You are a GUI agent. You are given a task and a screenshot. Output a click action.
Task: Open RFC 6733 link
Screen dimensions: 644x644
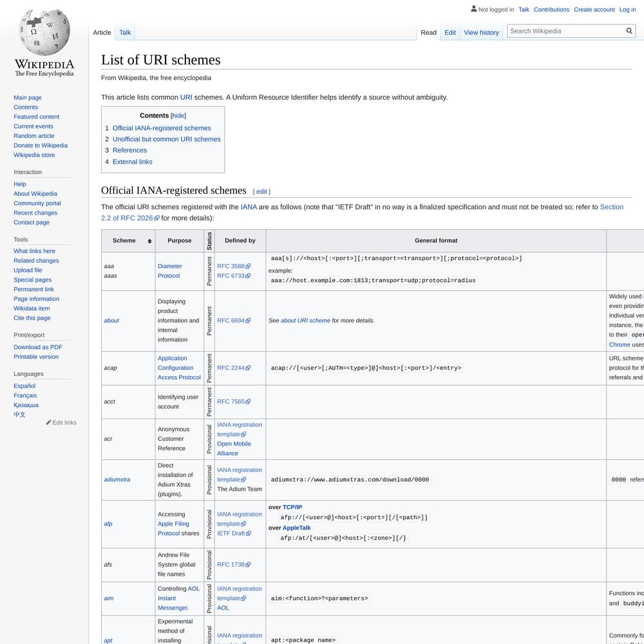(x=233, y=276)
